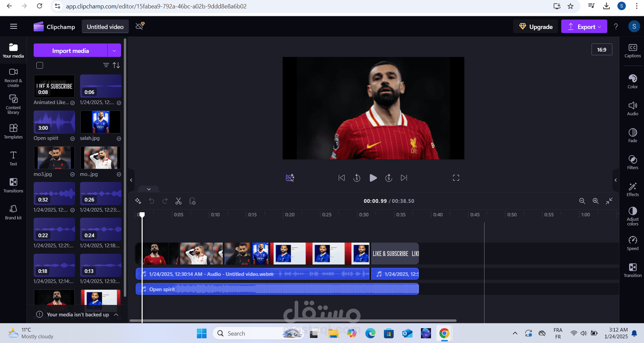Open the help question mark
Image resolution: width=644 pixels, height=343 pixels.
pos(616,27)
